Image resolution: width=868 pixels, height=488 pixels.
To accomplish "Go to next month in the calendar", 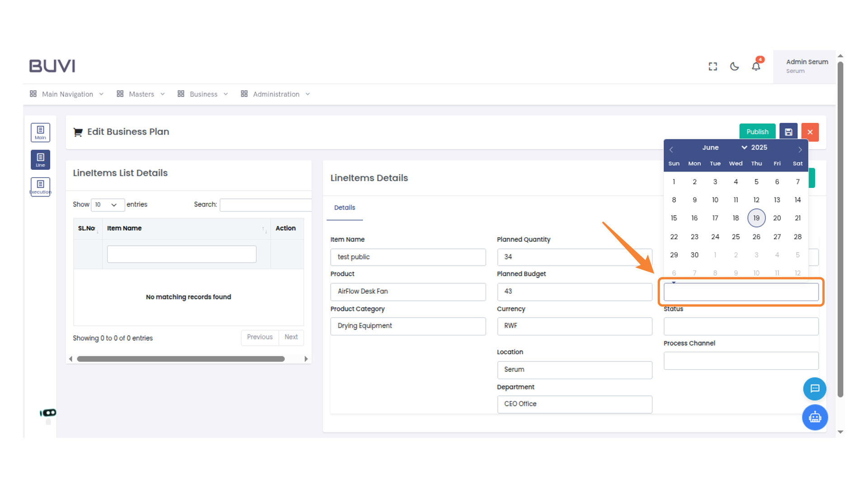I will click(x=800, y=149).
